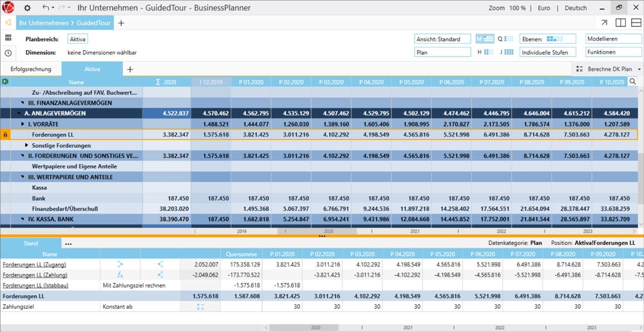The width and height of the screenshot is (644, 332).
Task: Click the Excel export icon
Action: [5, 82]
